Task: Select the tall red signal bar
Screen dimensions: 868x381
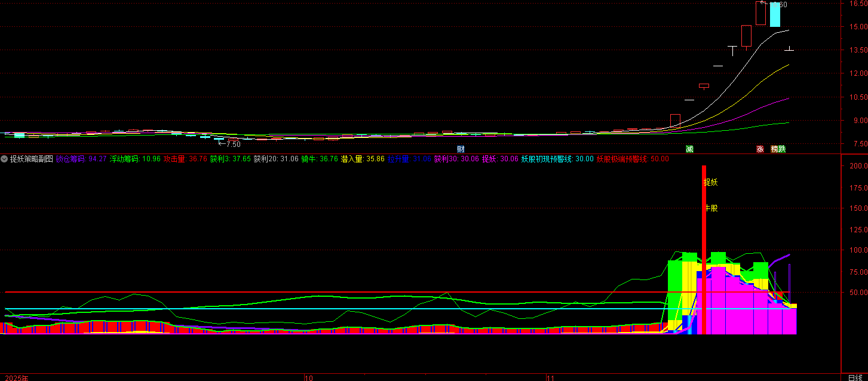Action: pos(704,250)
